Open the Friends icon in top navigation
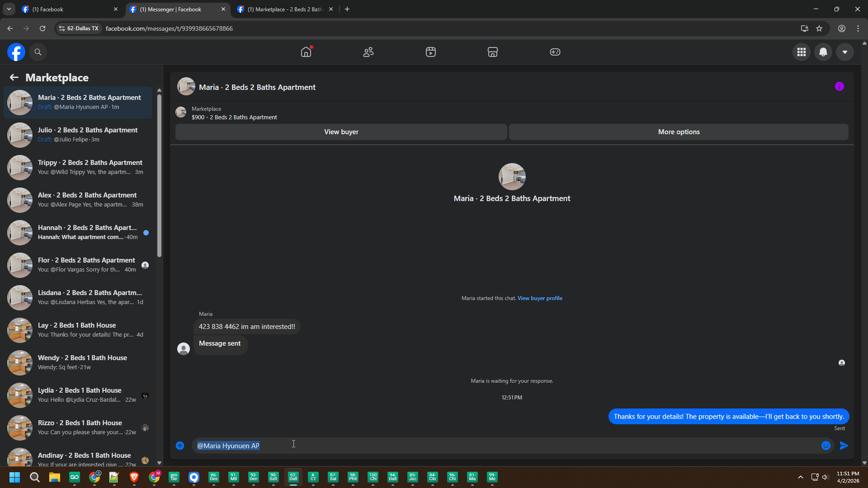868x488 pixels. (x=368, y=52)
